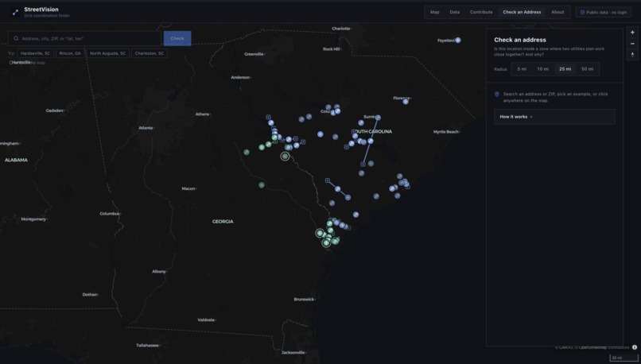Screen dimensions: 641x364
Task: Click the GEORGIA state label
Action: 223,222
